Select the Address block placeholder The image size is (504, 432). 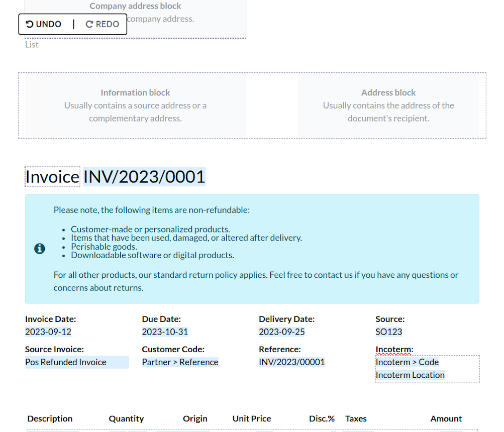(x=388, y=105)
